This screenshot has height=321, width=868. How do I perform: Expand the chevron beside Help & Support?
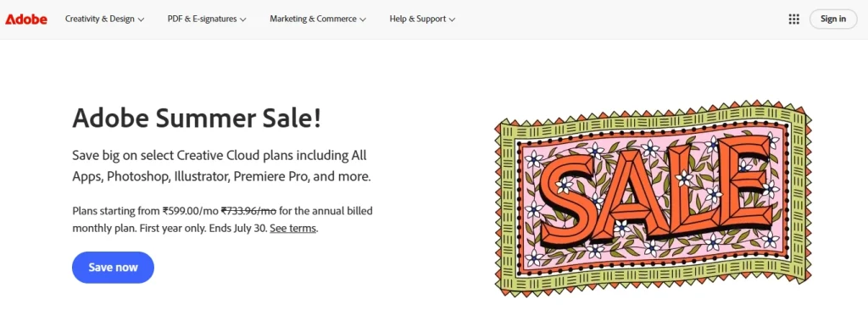click(x=452, y=19)
